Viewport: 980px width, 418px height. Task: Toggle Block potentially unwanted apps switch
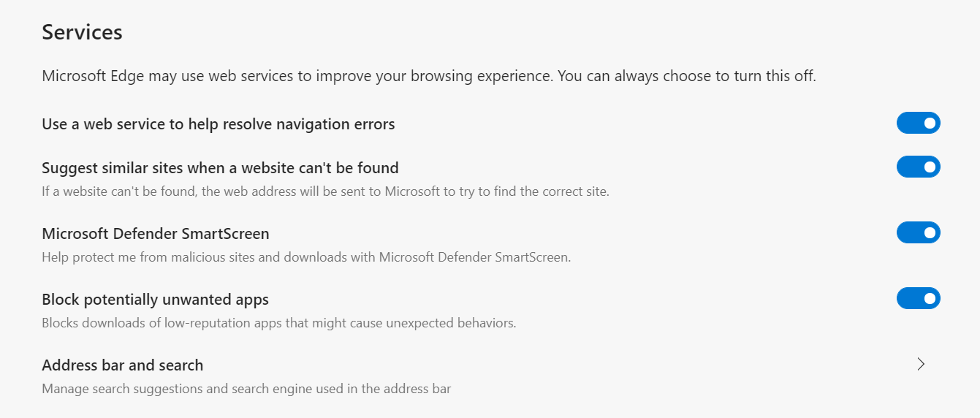pos(918,299)
